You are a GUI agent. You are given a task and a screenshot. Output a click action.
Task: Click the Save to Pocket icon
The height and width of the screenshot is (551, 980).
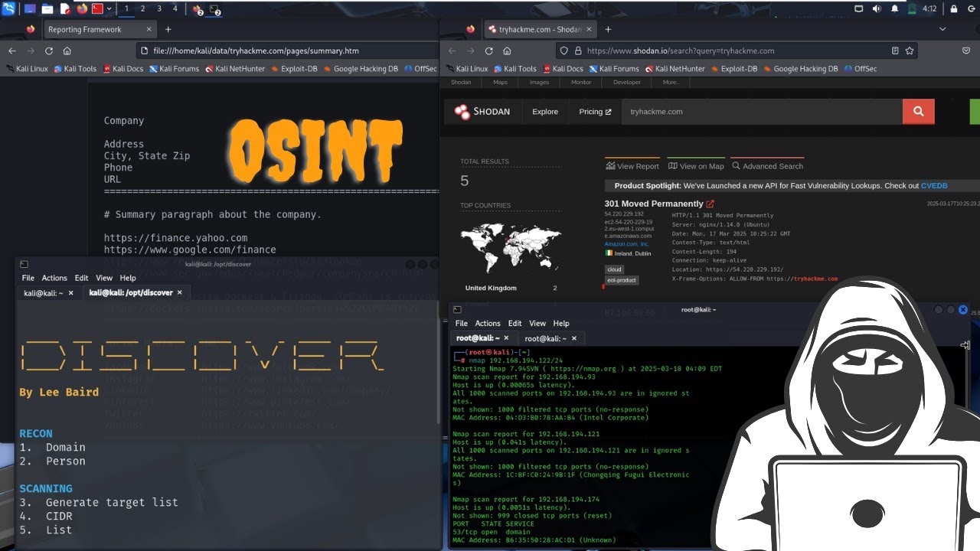click(965, 51)
